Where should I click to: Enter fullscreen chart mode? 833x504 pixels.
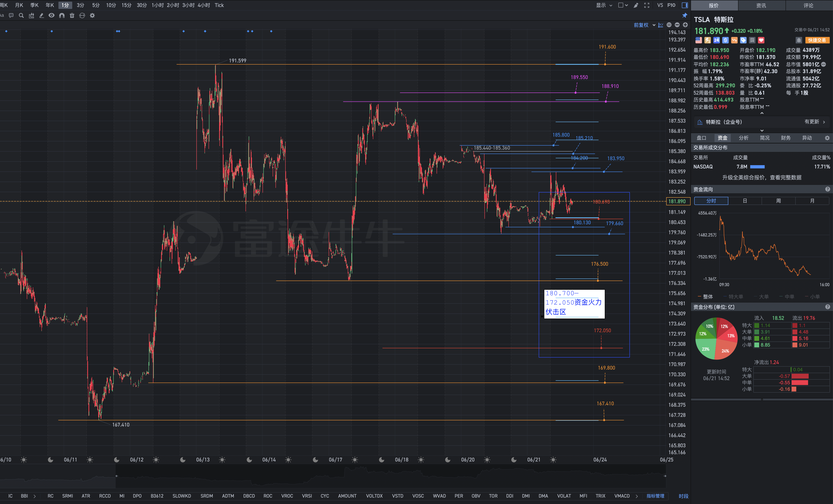647,5
